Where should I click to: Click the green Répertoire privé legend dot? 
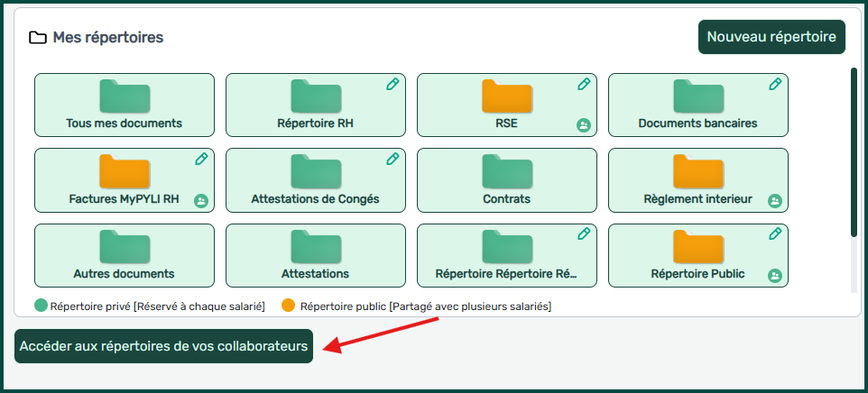tap(41, 306)
